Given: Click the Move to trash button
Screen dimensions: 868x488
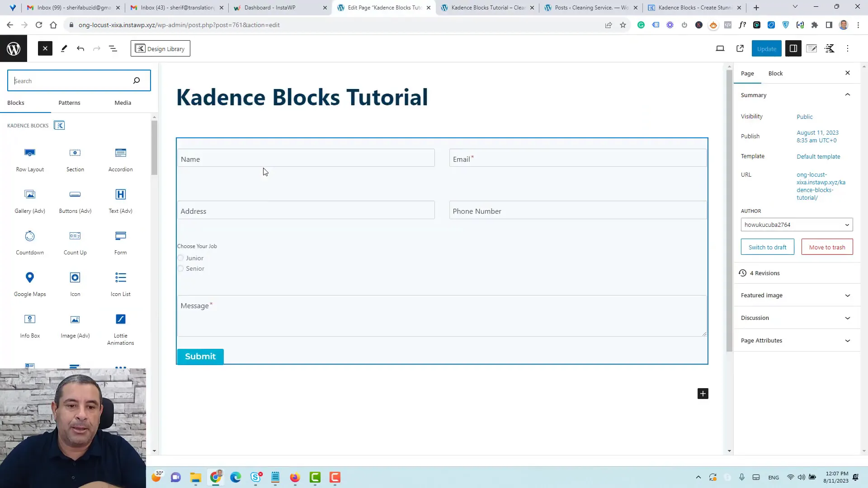Looking at the screenshot, I should pos(827,247).
